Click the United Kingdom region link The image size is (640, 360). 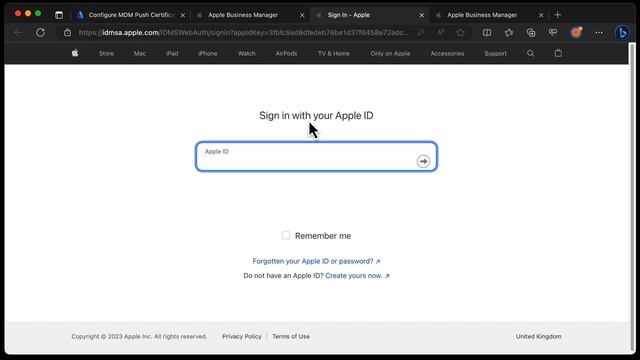coord(538,336)
